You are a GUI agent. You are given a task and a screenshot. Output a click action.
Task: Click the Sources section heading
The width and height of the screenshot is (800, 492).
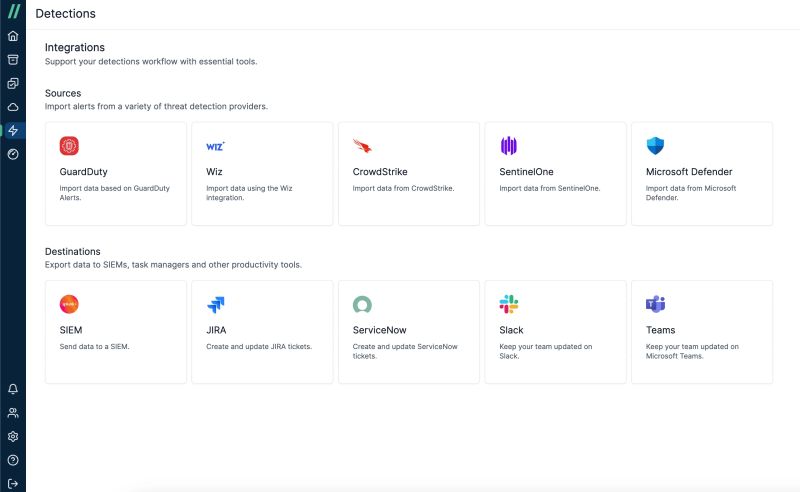click(63, 93)
